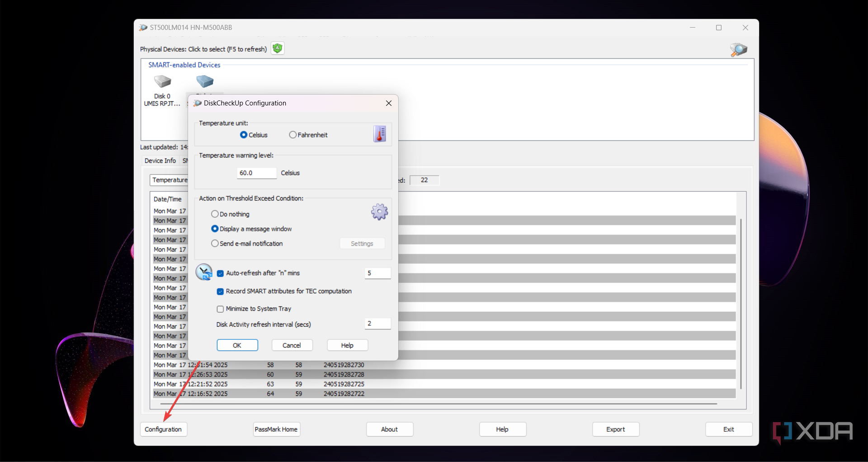Click the field showing 22
The height and width of the screenshot is (462, 868).
click(424, 180)
